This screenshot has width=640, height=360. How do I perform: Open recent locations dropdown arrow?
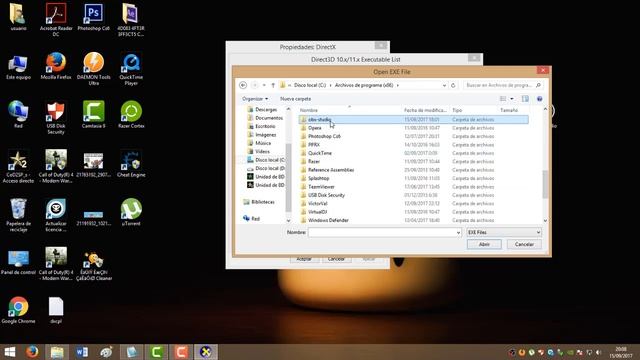[264, 85]
